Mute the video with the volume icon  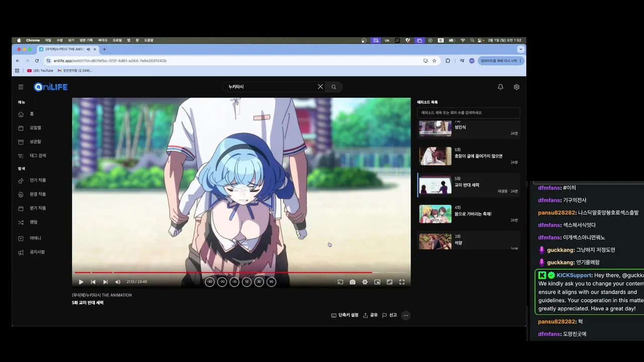(118, 282)
